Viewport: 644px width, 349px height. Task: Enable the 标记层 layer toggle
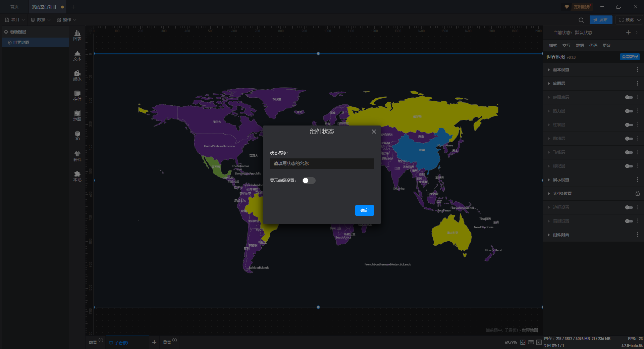tap(629, 166)
